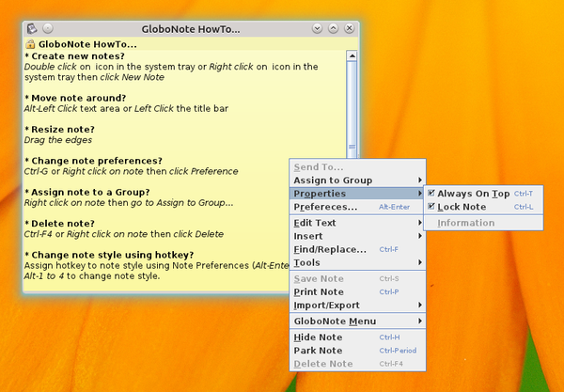Open Prefereces... from context menu
The width and height of the screenshot is (564, 392).
[x=358, y=207]
